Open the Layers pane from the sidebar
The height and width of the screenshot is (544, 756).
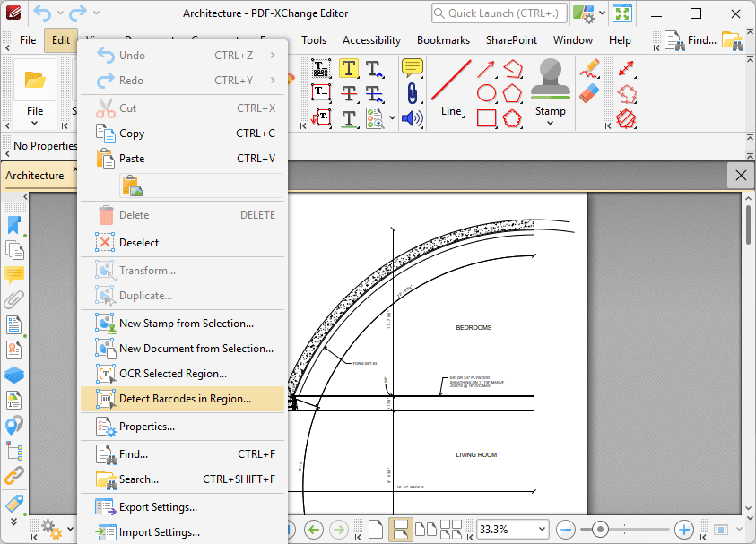14,376
